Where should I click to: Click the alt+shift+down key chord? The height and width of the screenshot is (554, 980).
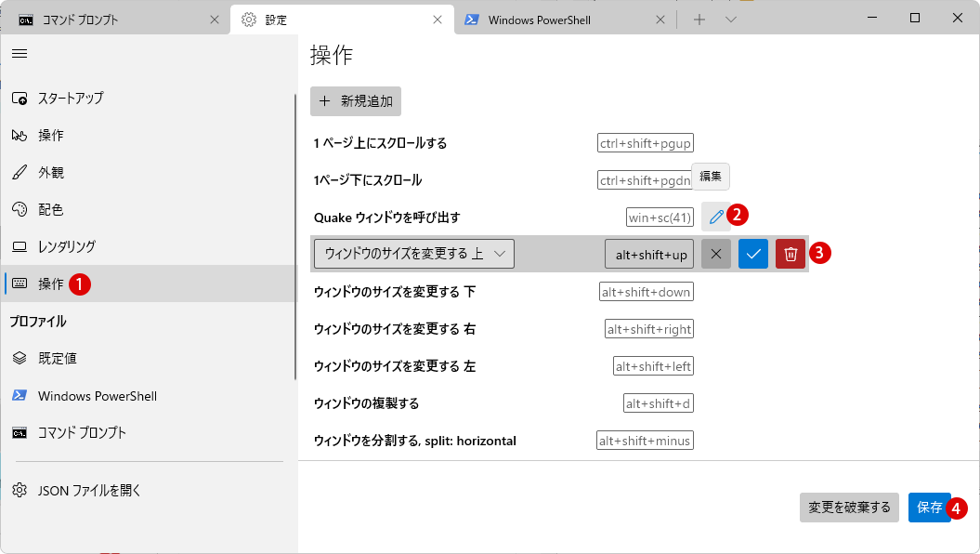[x=647, y=292]
